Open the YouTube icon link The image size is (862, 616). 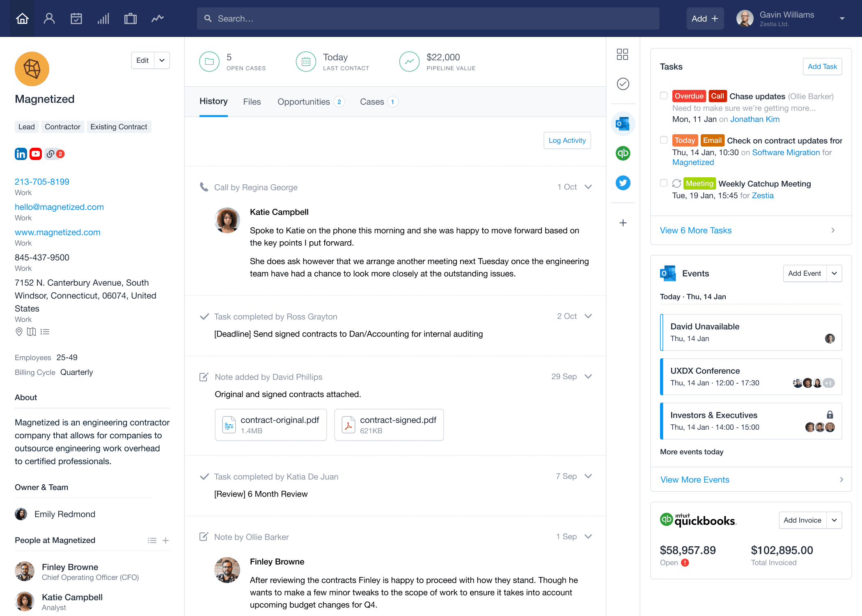(x=35, y=154)
